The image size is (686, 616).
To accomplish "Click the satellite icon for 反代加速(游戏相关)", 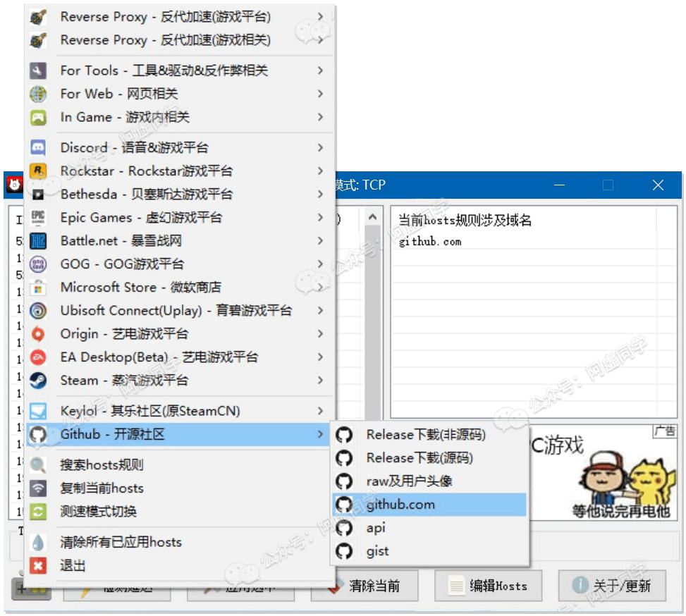I will click(38, 40).
